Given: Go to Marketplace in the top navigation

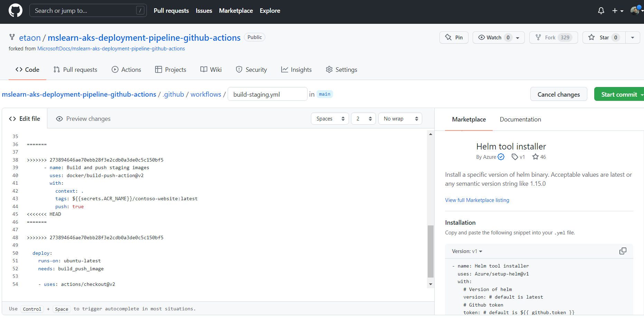Looking at the screenshot, I should click(x=236, y=11).
